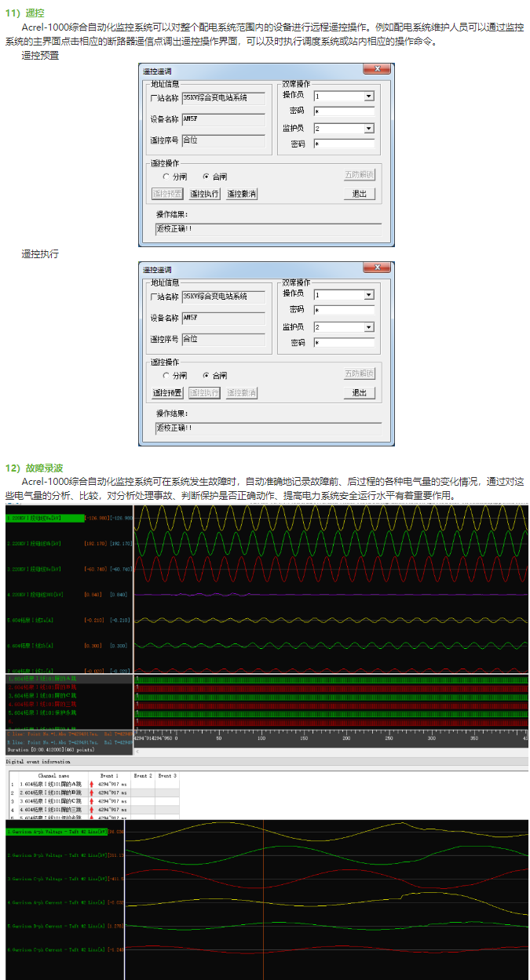Select the Garrison B-ph Voltage channel label
530x980 pixels.
coord(57,855)
